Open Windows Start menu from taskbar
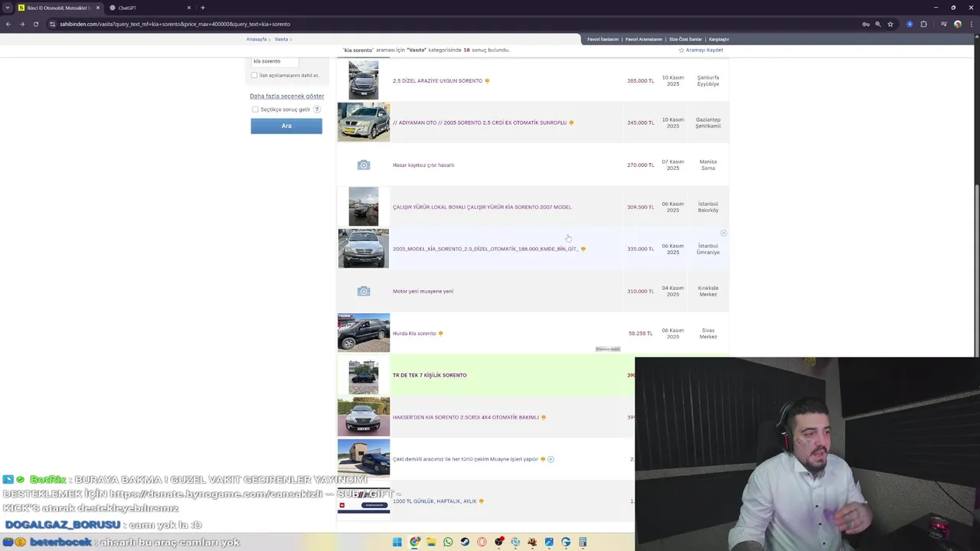Image resolution: width=980 pixels, height=551 pixels. pos(397,542)
